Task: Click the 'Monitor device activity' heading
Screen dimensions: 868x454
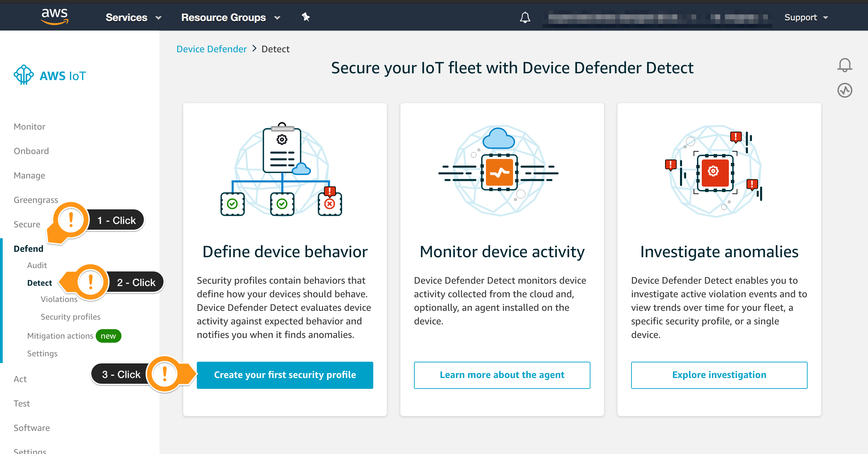Action: 502,252
